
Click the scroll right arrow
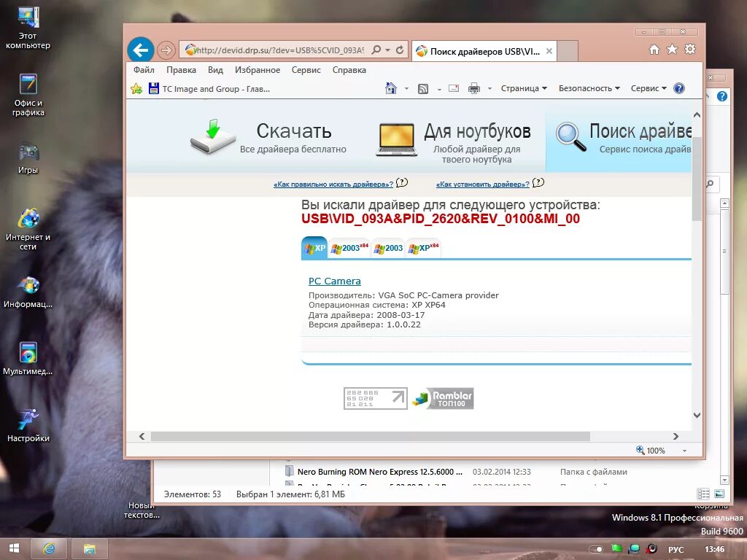click(676, 436)
